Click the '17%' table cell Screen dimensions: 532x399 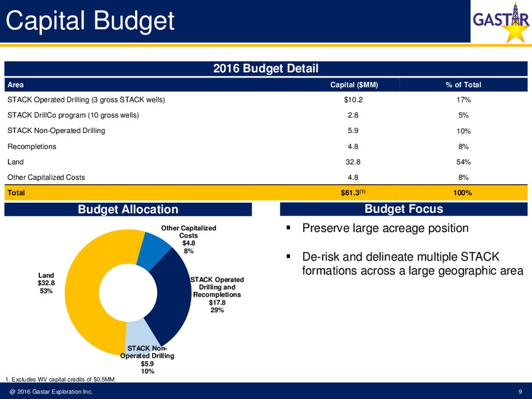pos(464,100)
